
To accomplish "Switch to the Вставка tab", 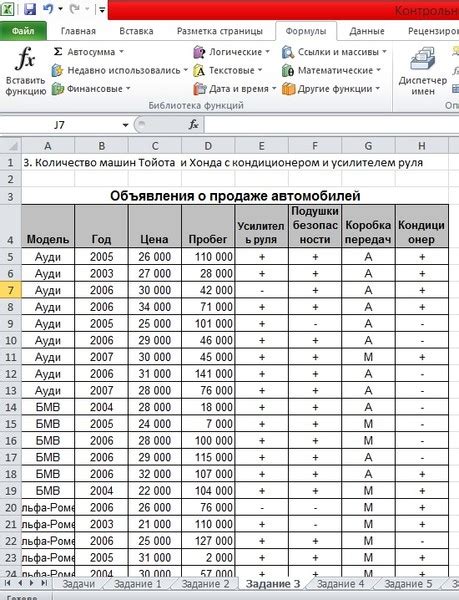I will click(136, 31).
